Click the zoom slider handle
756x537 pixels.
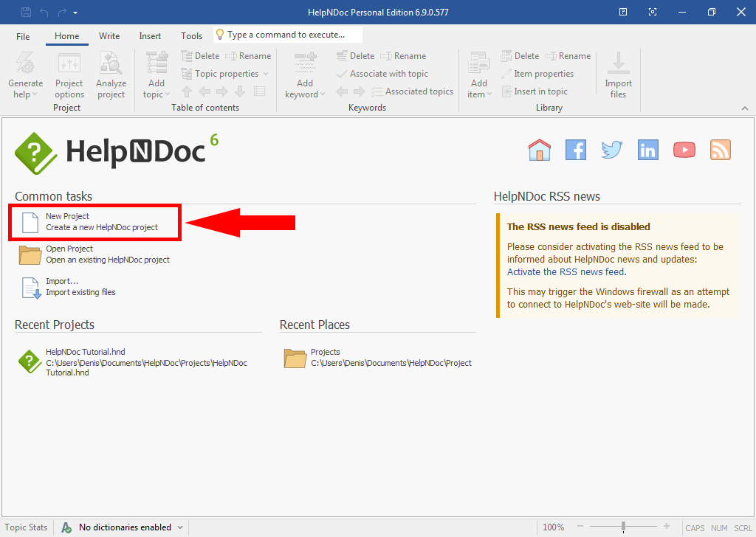623,527
